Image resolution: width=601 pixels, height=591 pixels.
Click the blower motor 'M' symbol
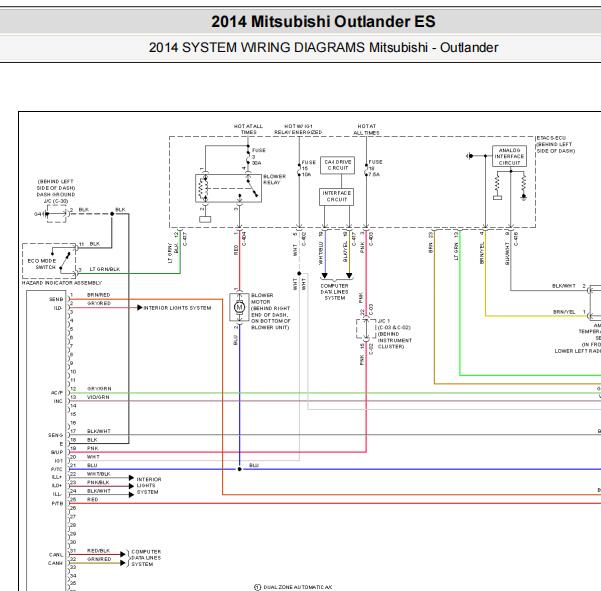pos(239,307)
